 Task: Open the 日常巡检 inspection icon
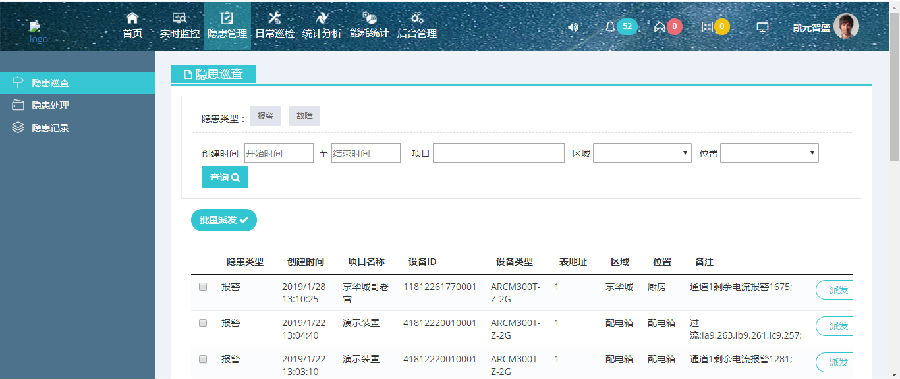pos(274,18)
